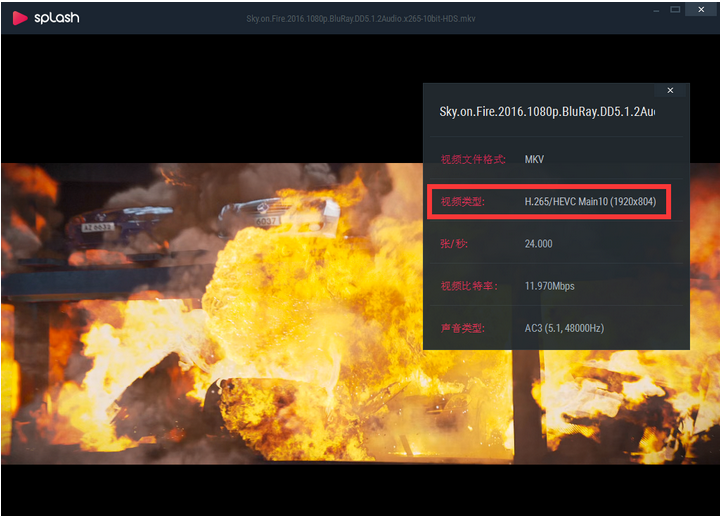Click the Sky.on.Fire title in the info panel
720x516 pixels.
(547, 112)
